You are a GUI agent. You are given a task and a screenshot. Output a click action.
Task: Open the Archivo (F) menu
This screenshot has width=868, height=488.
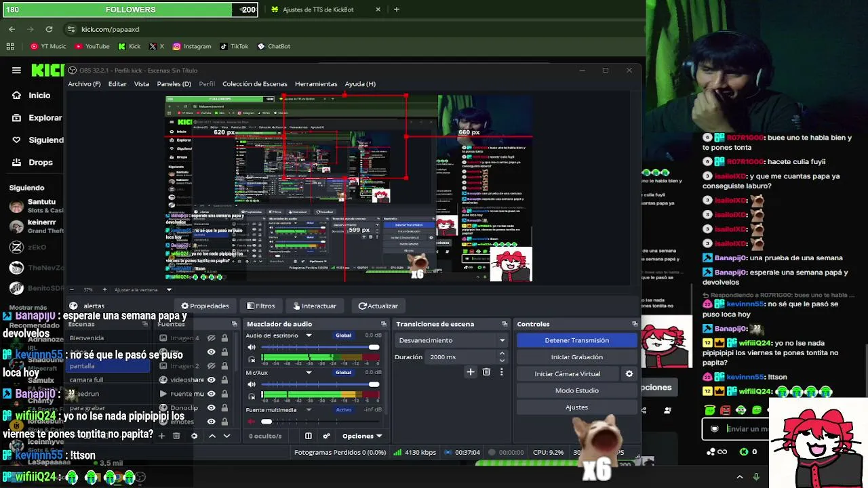tap(84, 83)
